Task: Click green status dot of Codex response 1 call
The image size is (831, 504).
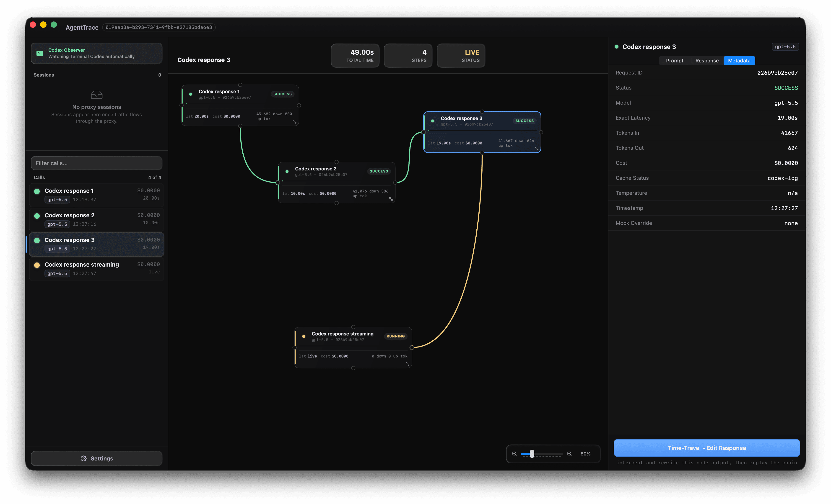Action: (x=37, y=191)
